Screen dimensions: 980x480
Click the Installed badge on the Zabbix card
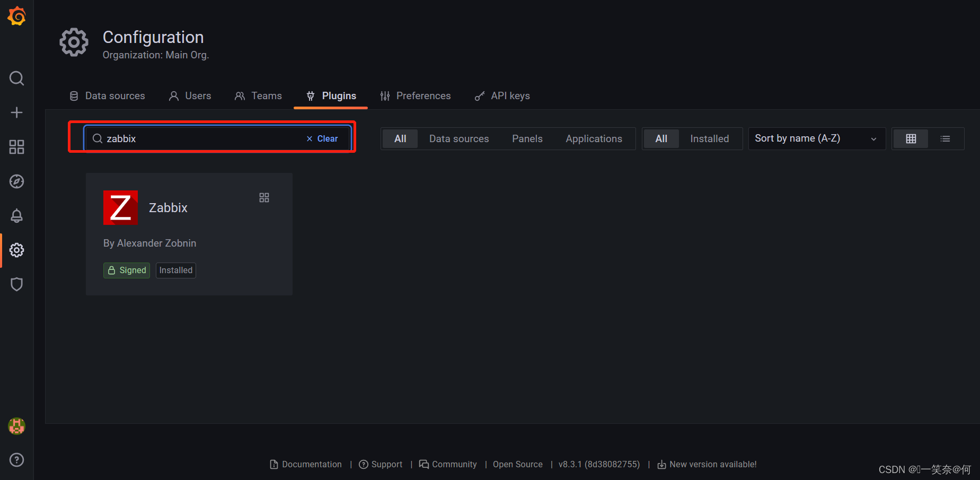pyautogui.click(x=176, y=270)
